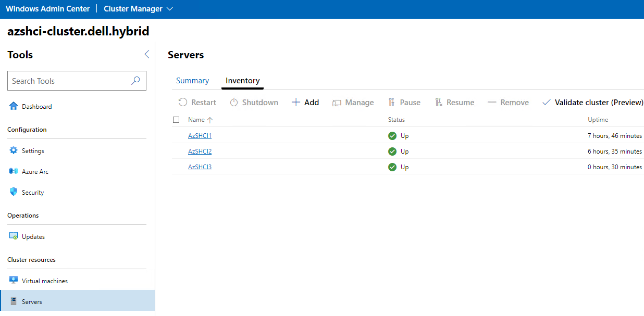The image size is (644, 316).
Task: Click the search magnifier icon
Action: (x=135, y=81)
